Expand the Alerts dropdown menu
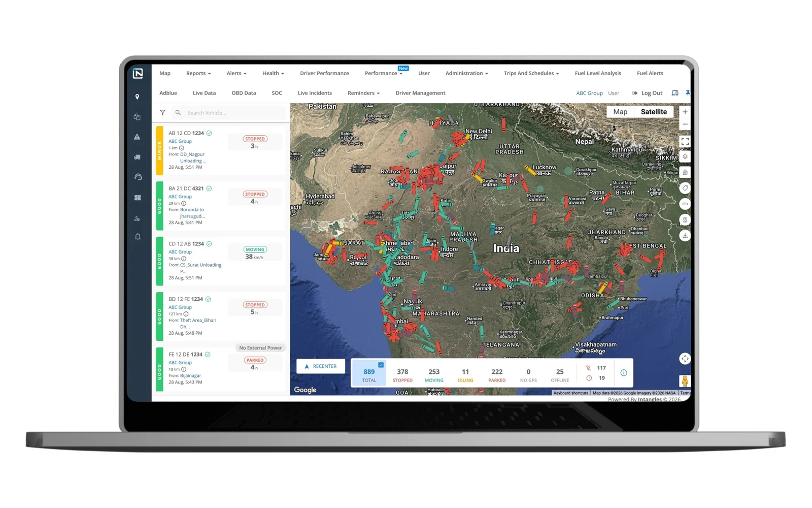812x508 pixels. (236, 73)
